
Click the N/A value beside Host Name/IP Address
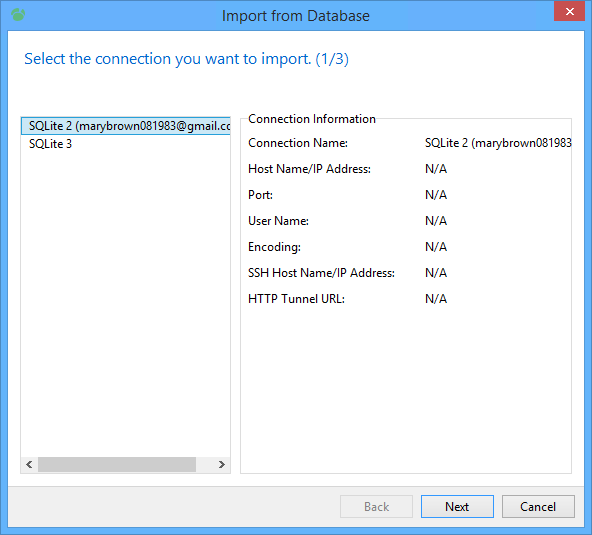[x=436, y=169]
